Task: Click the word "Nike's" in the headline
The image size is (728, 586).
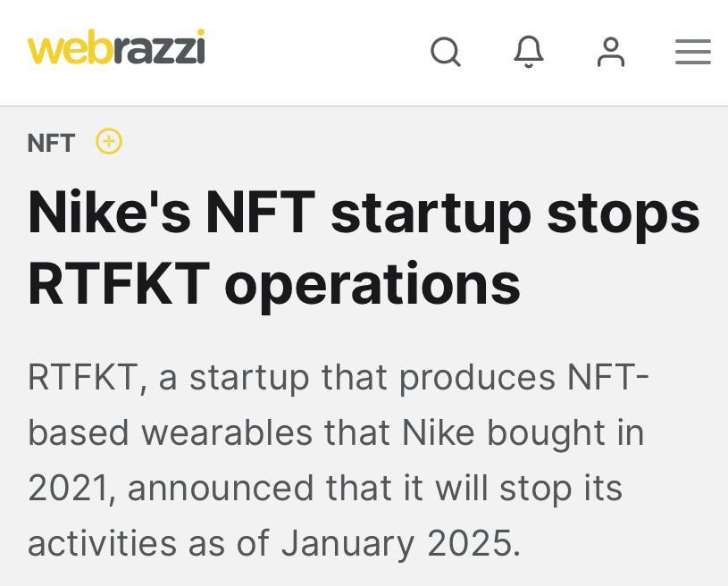Action: [109, 213]
